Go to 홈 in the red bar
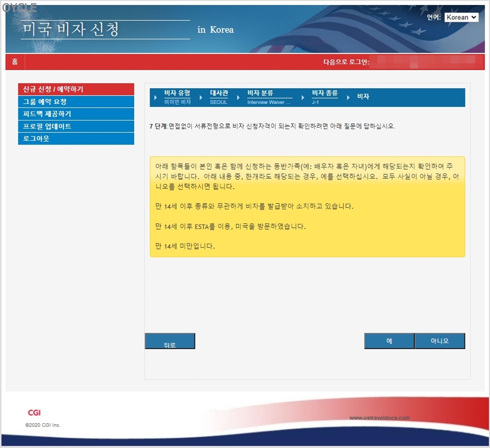The height and width of the screenshot is (448, 490). [15, 62]
